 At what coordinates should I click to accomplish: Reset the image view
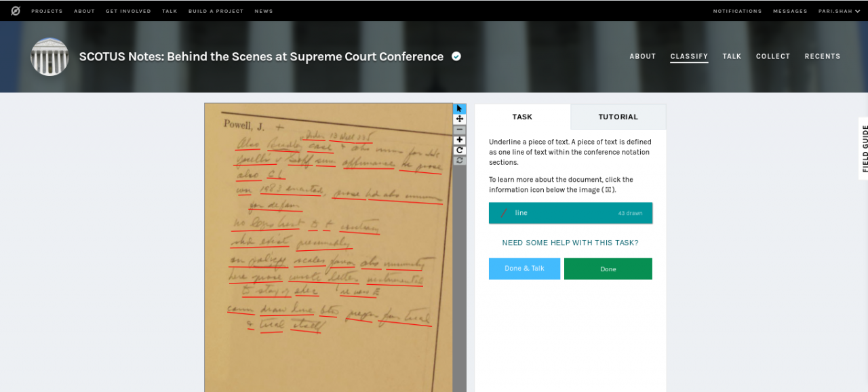pos(460,160)
